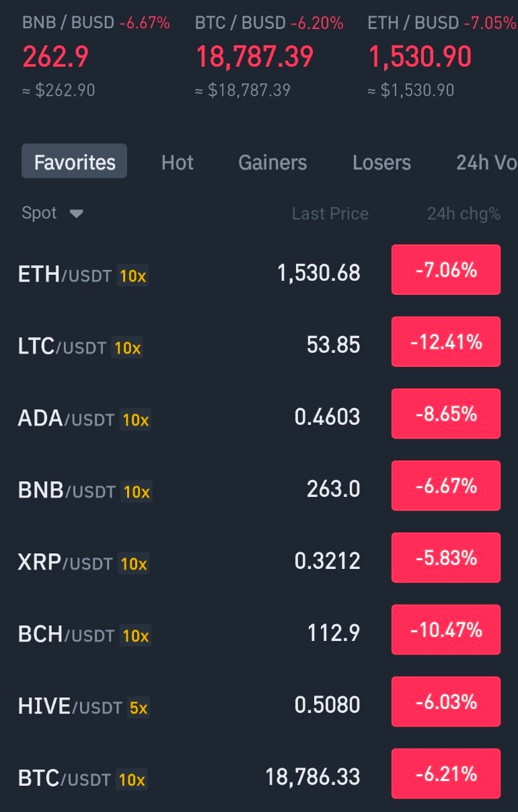This screenshot has height=812, width=518.
Task: Click the 5x margin tag on HIVE/USDT
Action: click(139, 708)
